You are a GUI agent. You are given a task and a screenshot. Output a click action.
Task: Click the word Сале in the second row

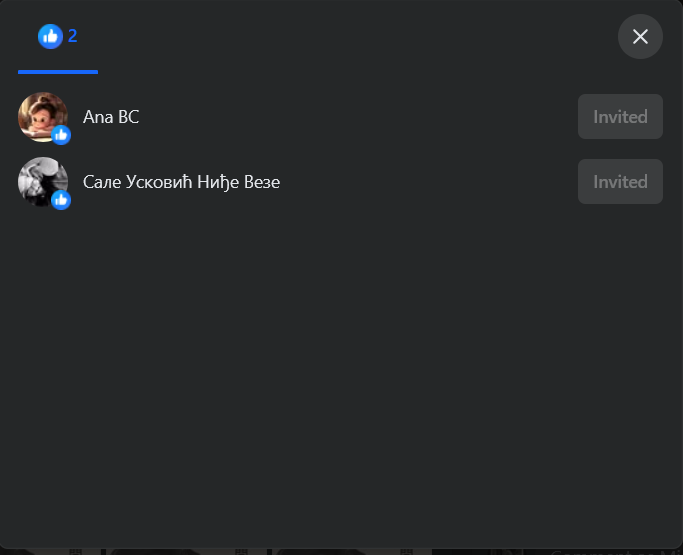(x=102, y=182)
